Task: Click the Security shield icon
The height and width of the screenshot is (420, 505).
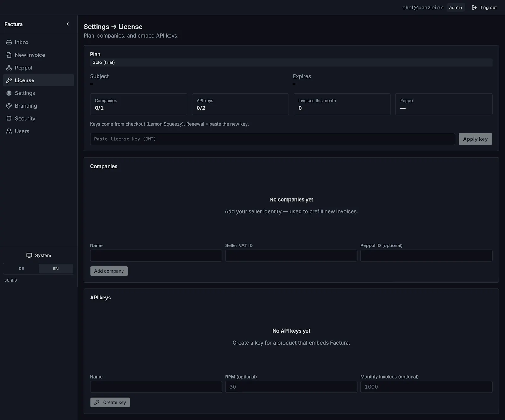Action: click(9, 118)
